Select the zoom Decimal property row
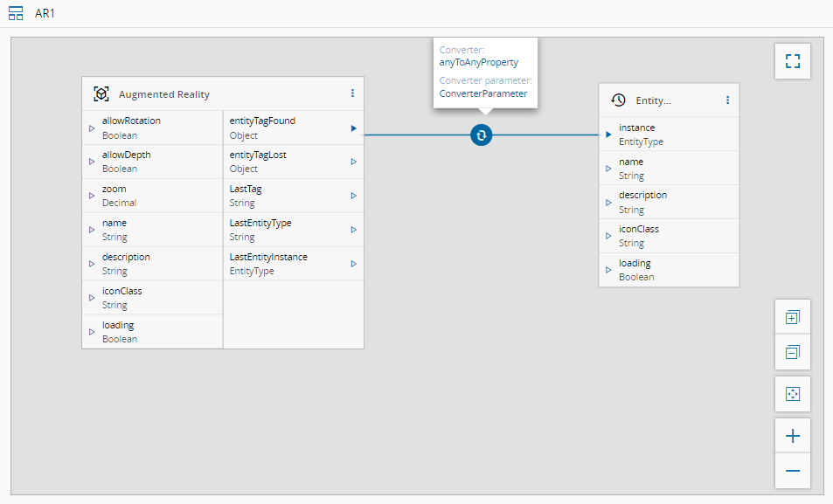The width and height of the screenshot is (833, 504). 152,196
